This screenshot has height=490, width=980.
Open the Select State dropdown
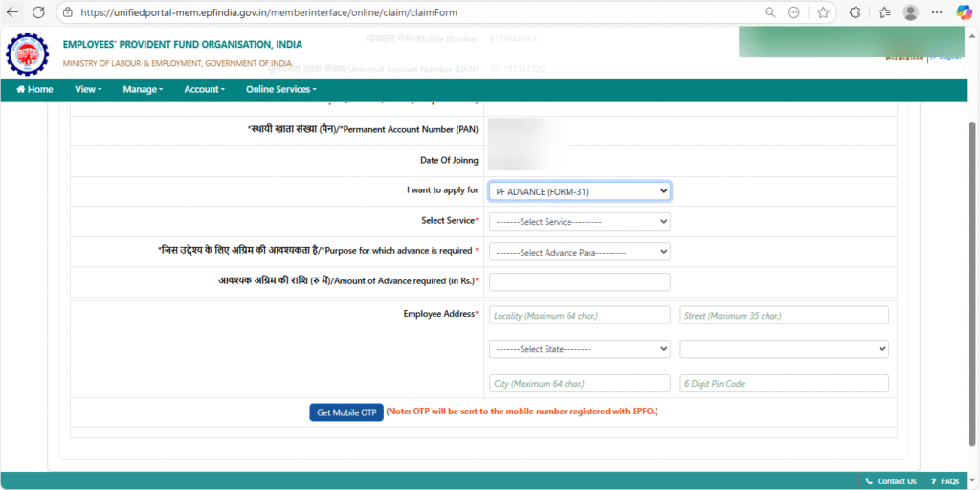click(579, 349)
